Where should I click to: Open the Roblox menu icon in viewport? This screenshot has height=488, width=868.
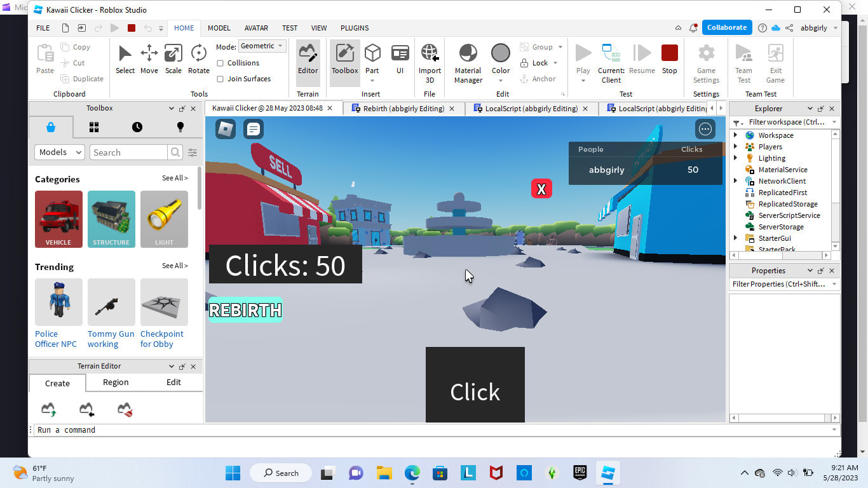pos(226,129)
